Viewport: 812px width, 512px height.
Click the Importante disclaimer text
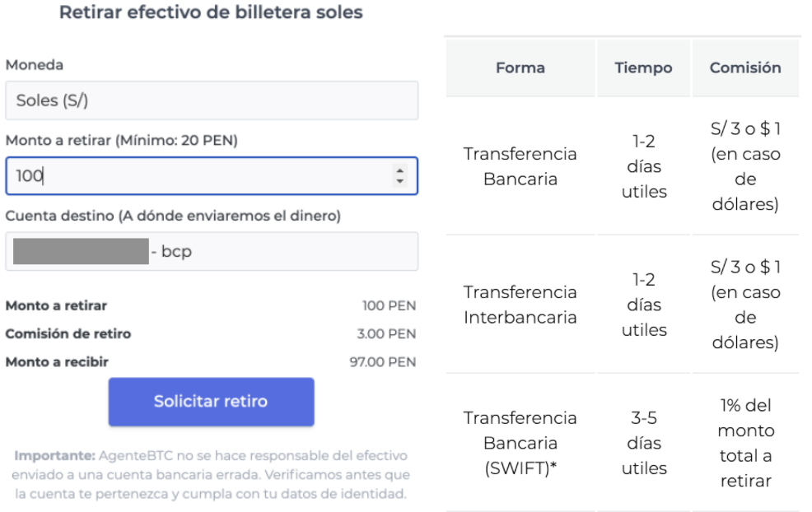click(211, 475)
